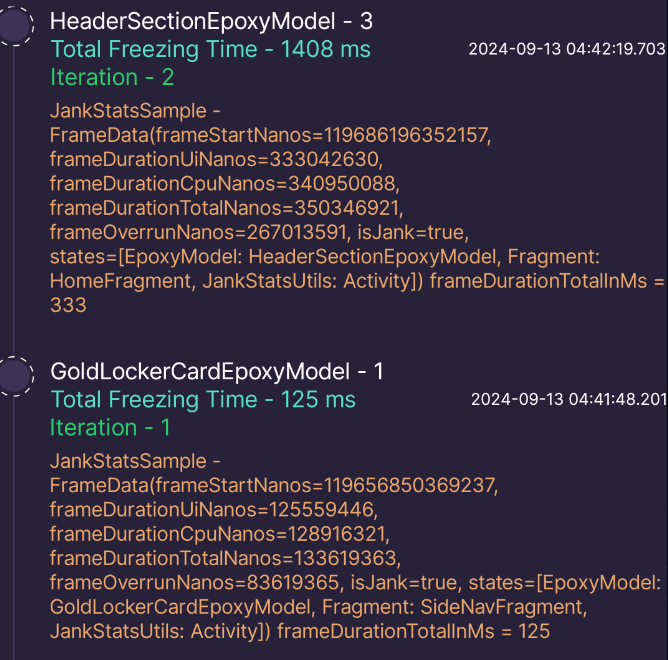Click frameDurationCpuNanos=128916321 line
The width and height of the screenshot is (668, 660).
(220, 534)
